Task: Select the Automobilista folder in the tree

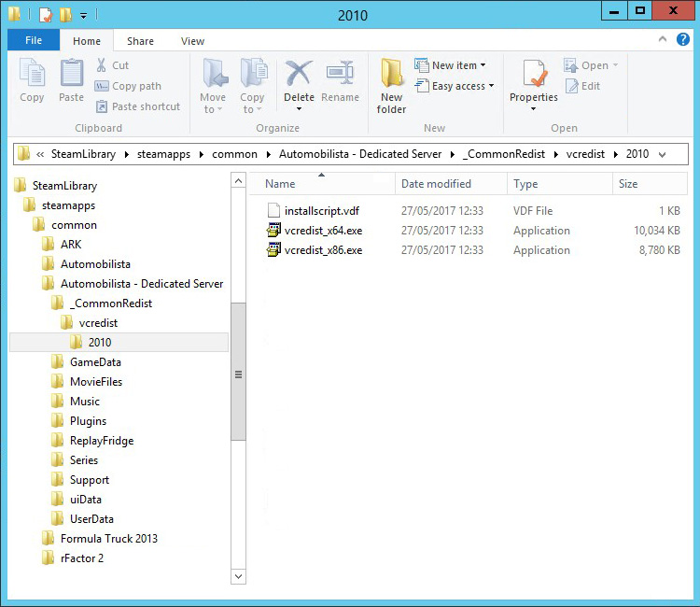Action: tap(95, 264)
